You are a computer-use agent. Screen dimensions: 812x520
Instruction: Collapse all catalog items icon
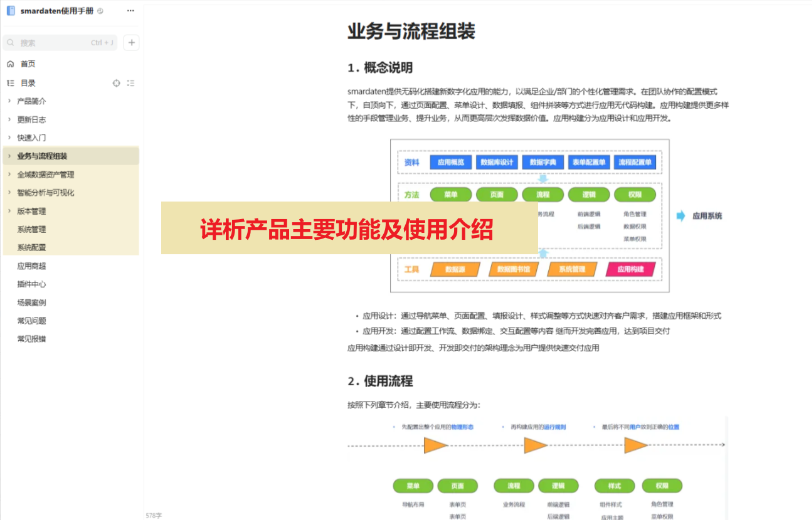tap(130, 83)
